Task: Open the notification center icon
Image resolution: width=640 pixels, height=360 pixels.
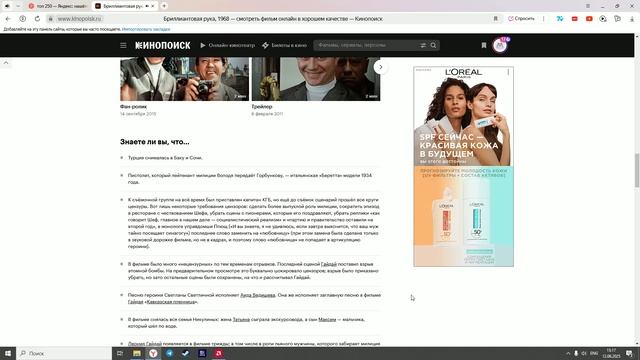Action: click(x=630, y=353)
